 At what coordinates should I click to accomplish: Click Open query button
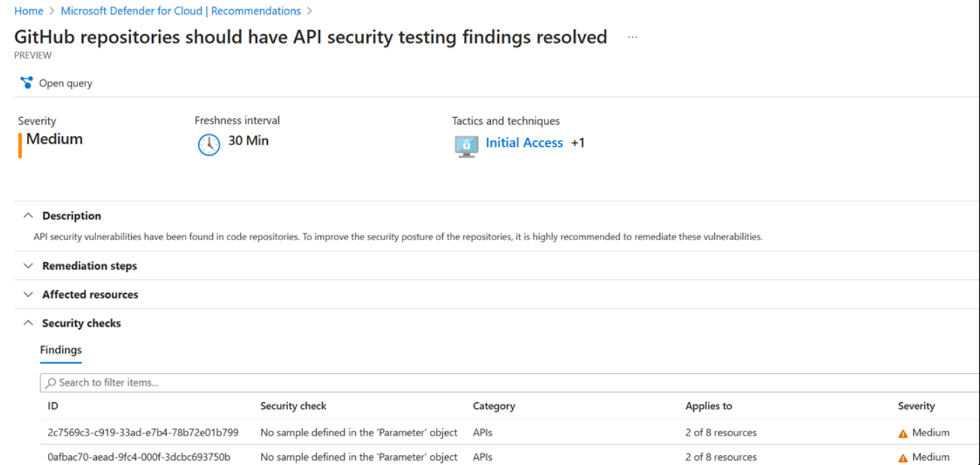click(x=56, y=83)
